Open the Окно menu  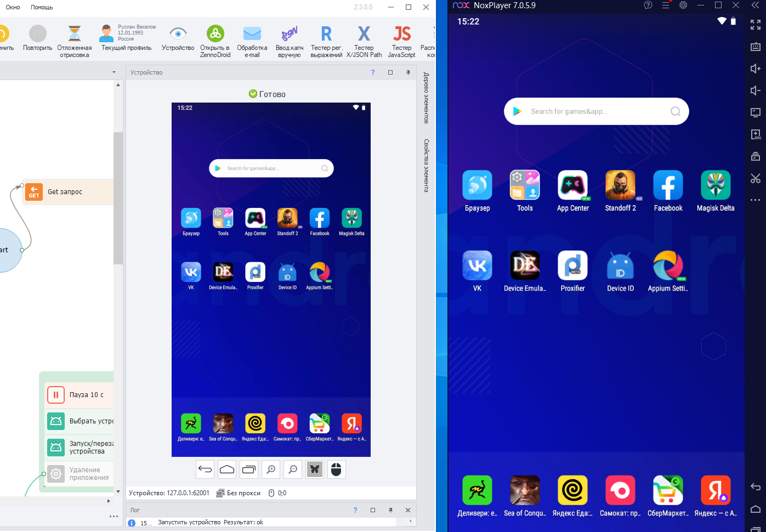click(x=13, y=7)
